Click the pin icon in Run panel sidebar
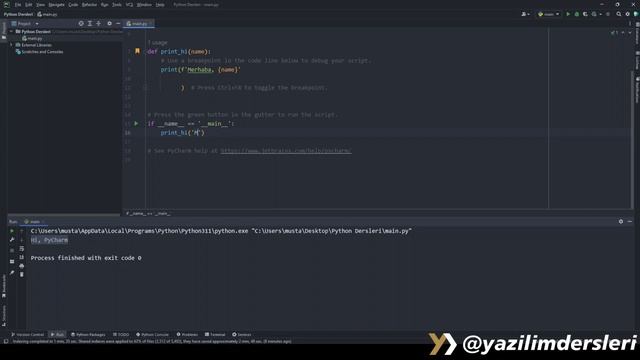Screen dimensions: 640x360 [12, 272]
